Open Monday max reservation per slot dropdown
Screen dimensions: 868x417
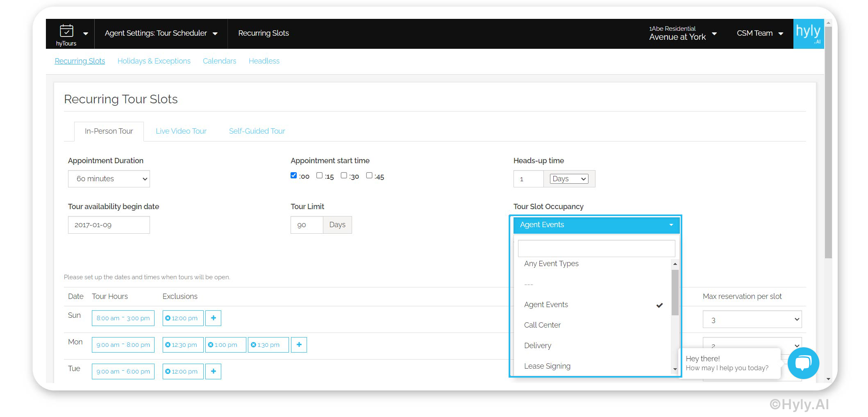point(752,344)
